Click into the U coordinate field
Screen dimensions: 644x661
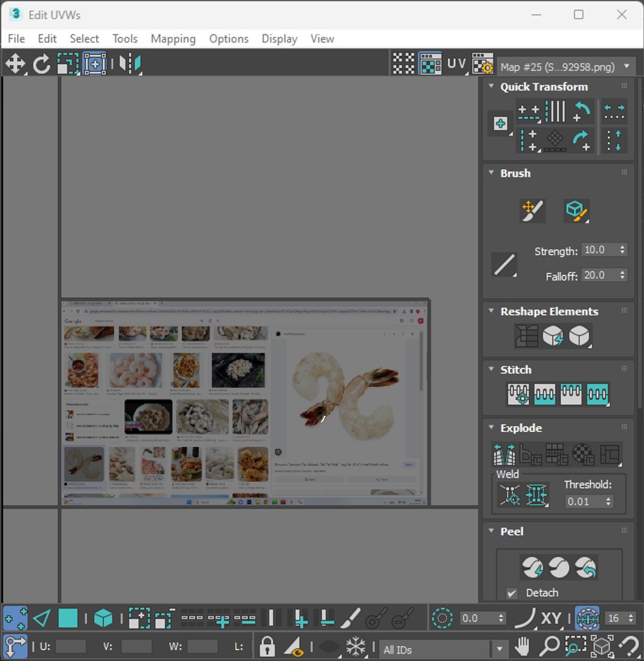coord(70,646)
